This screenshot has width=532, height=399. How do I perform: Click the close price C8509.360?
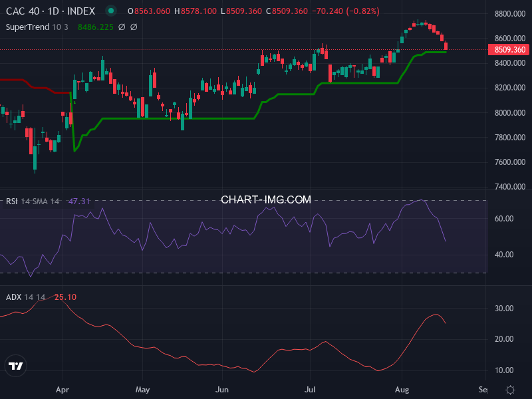coord(287,11)
